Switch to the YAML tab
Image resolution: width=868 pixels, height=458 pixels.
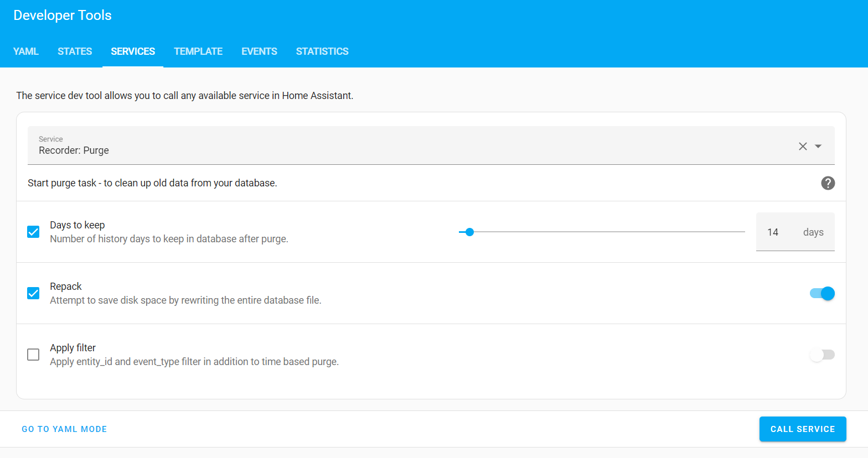[x=26, y=51]
